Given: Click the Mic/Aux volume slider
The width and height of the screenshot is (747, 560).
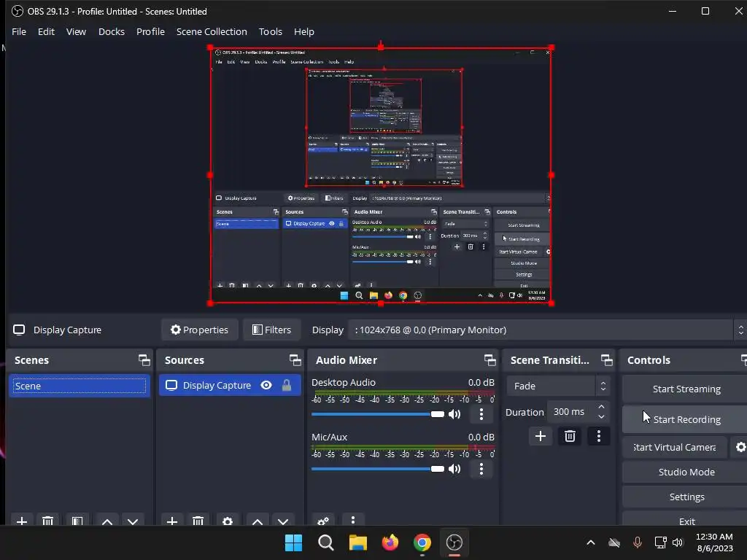Looking at the screenshot, I should 378,469.
